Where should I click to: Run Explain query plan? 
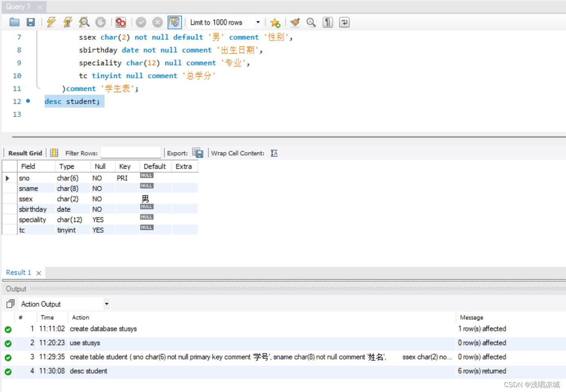(x=84, y=22)
